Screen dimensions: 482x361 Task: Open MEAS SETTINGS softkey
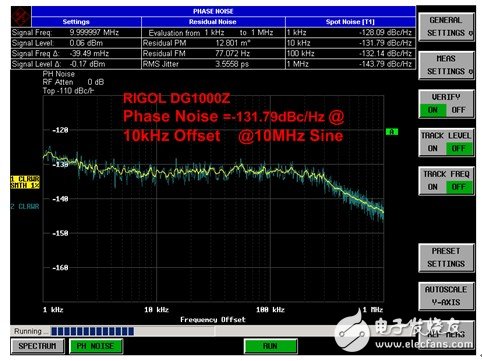(446, 65)
